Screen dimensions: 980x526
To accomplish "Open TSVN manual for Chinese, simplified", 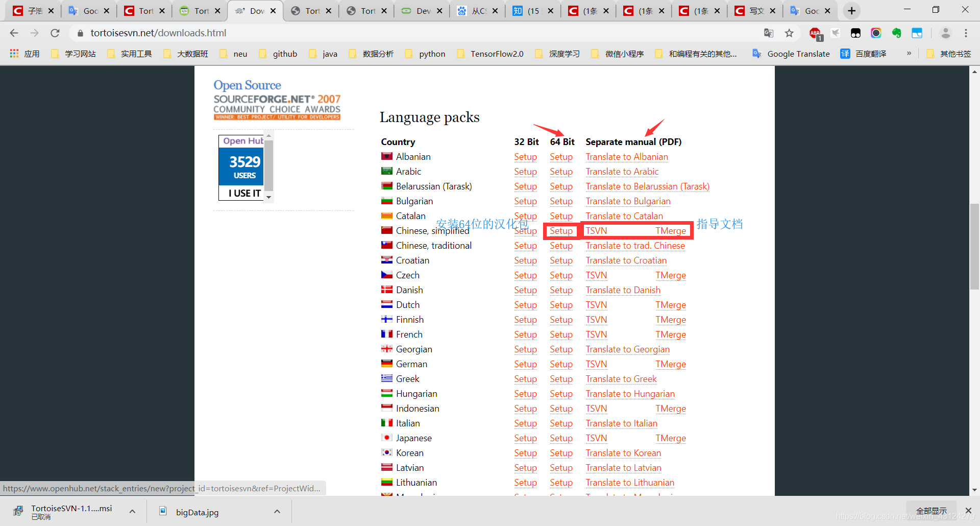I will tap(596, 231).
